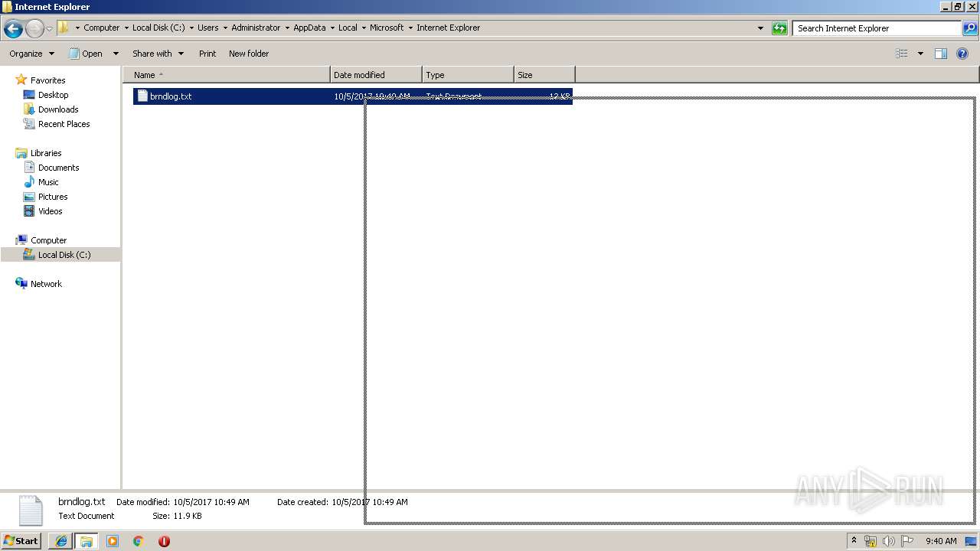980x551 pixels.
Task: Open the brndlog.txt with Open button
Action: (x=86, y=54)
